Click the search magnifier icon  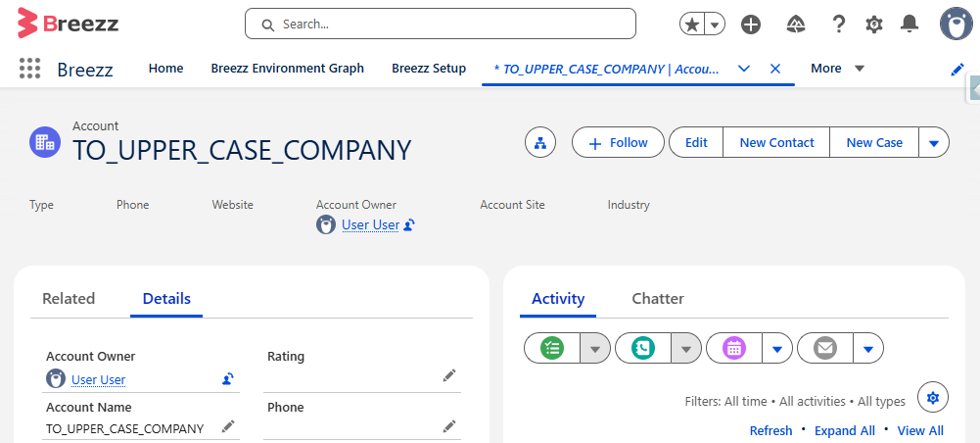(268, 25)
